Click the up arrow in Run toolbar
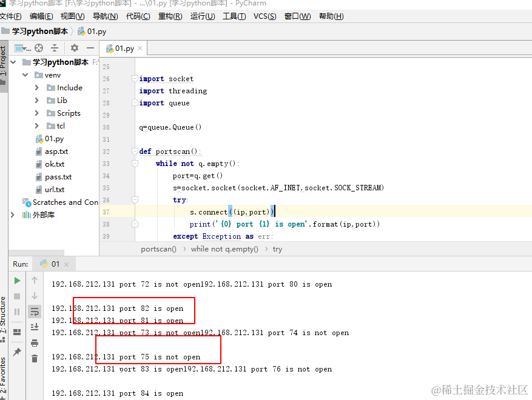 (x=35, y=280)
